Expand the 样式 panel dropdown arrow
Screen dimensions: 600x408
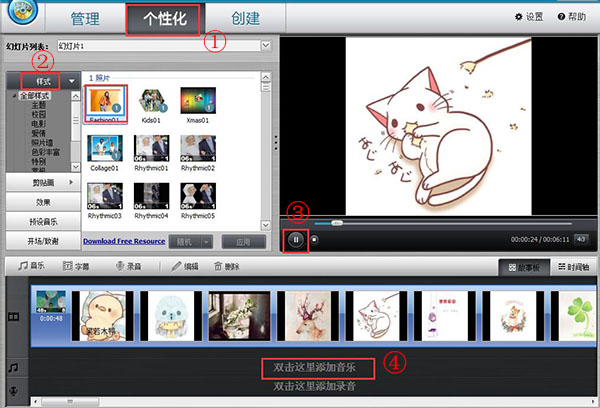72,81
